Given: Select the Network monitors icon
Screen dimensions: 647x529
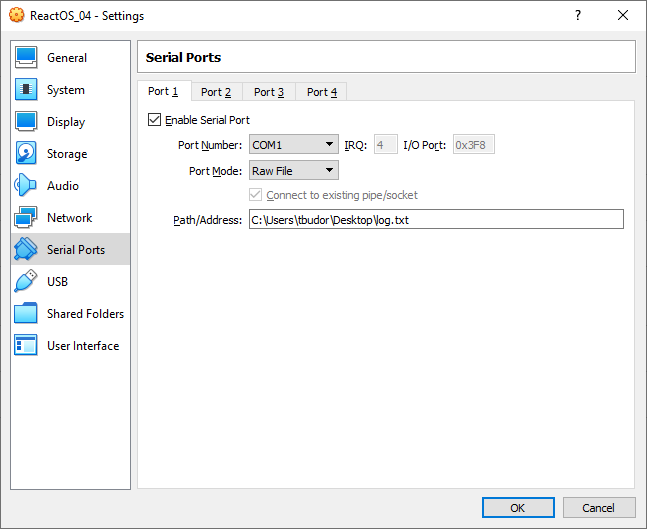Looking at the screenshot, I should click(26, 217).
